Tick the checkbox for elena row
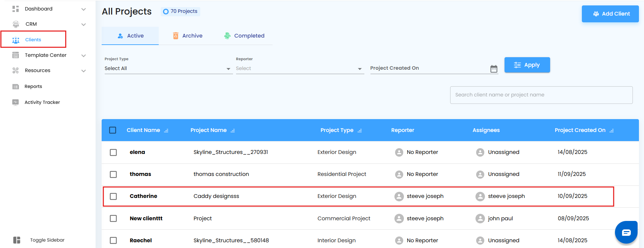Image resolution: width=644 pixels, height=248 pixels. tap(113, 153)
